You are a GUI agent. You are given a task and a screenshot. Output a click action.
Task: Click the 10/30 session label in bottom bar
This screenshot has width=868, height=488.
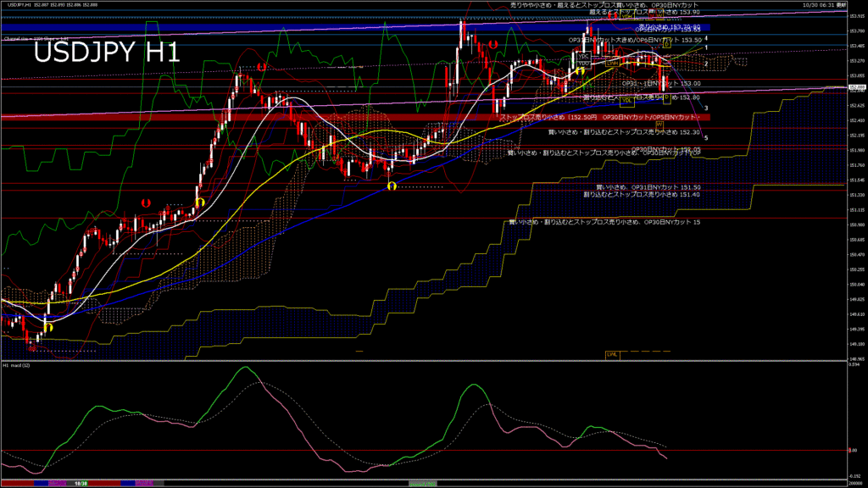81,484
